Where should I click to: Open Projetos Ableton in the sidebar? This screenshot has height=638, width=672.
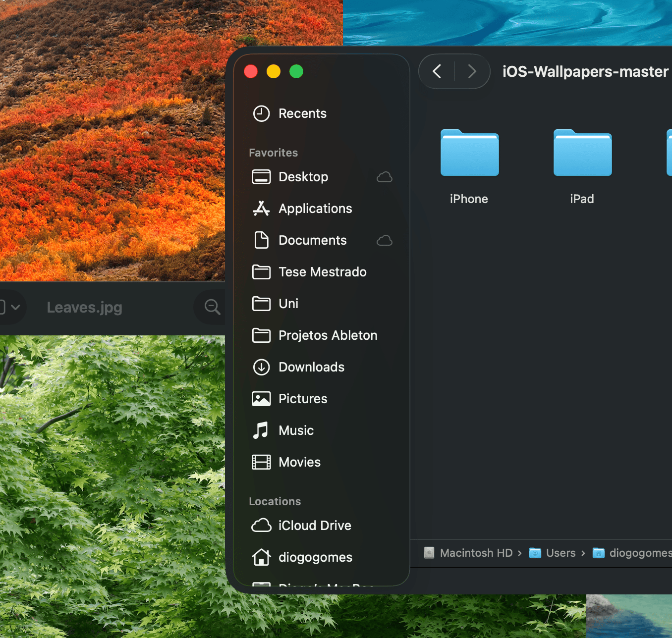(328, 335)
